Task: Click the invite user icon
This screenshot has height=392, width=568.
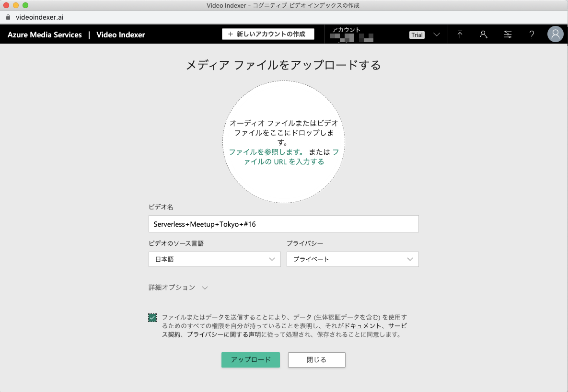Action: tap(484, 34)
